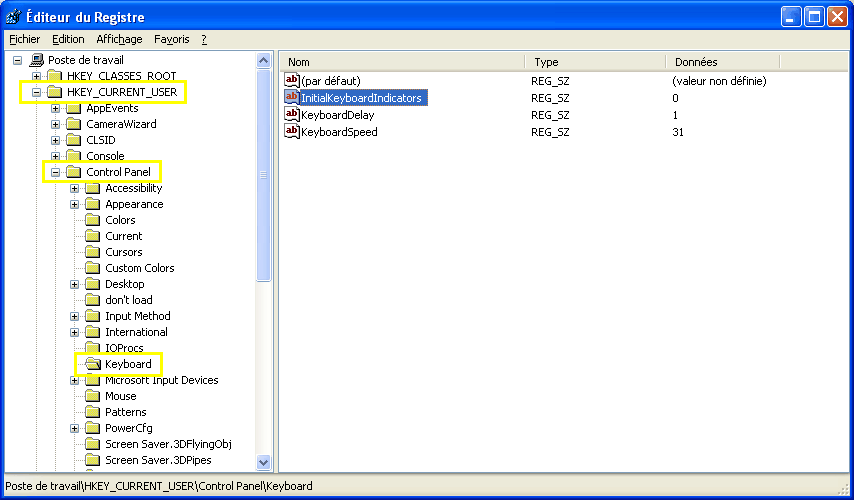The image size is (854, 500).
Task: Click the open Keyboard folder icon
Action: pyautogui.click(x=93, y=364)
